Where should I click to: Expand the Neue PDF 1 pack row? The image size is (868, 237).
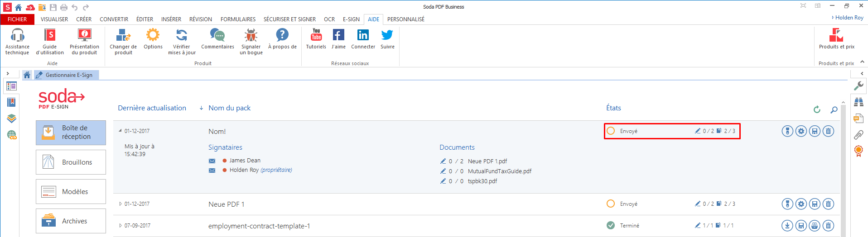[x=121, y=204]
